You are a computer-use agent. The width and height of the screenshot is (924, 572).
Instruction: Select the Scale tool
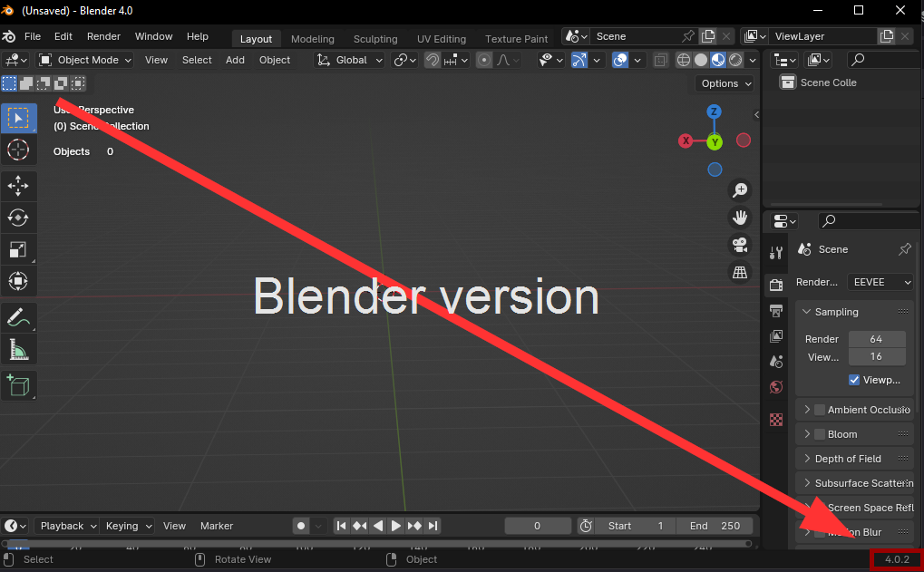(18, 249)
